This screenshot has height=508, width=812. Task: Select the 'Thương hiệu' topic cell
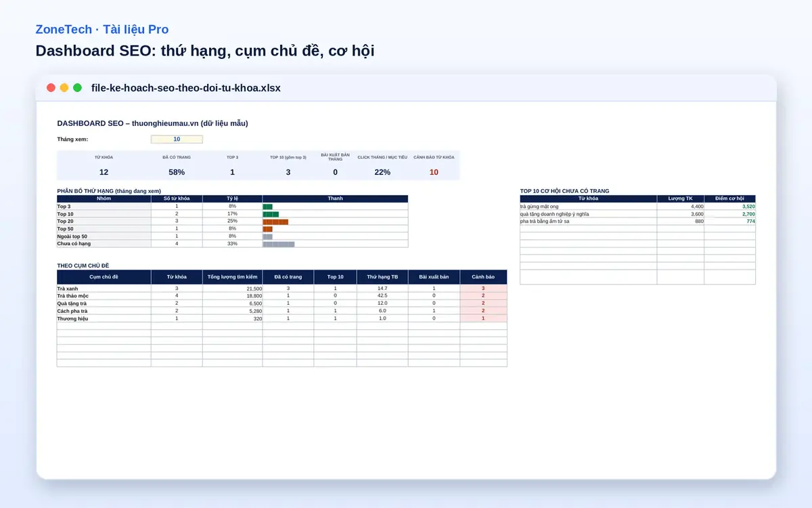[104, 318]
